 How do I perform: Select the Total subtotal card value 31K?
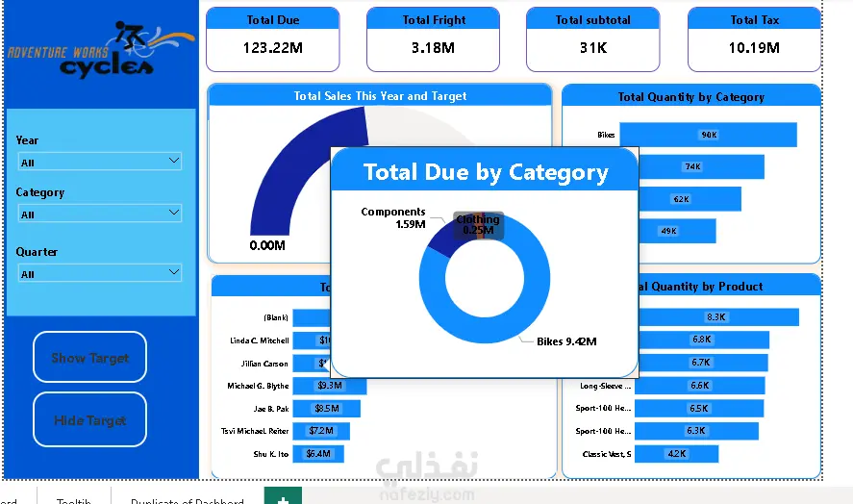(x=593, y=48)
